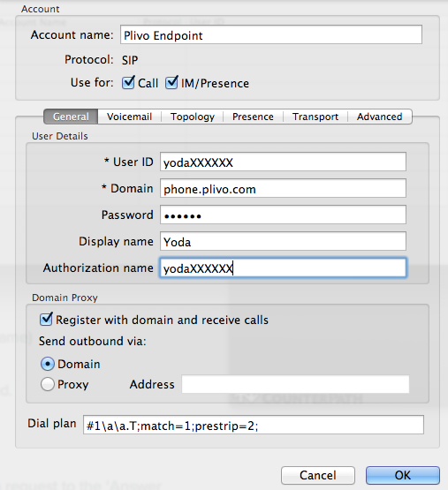
Task: Select the Domain outbound radio button
Action: coord(47,364)
